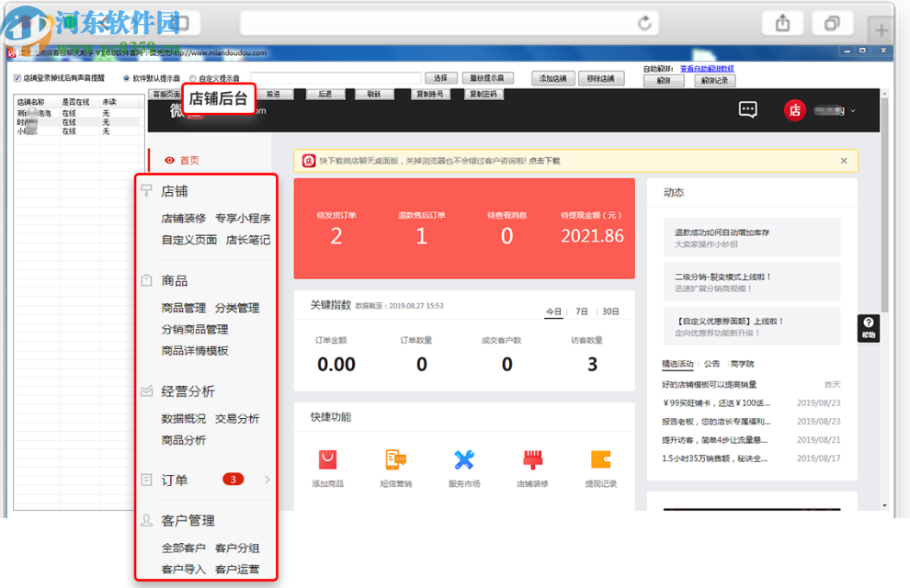Open the chat message icon near top right

747,109
